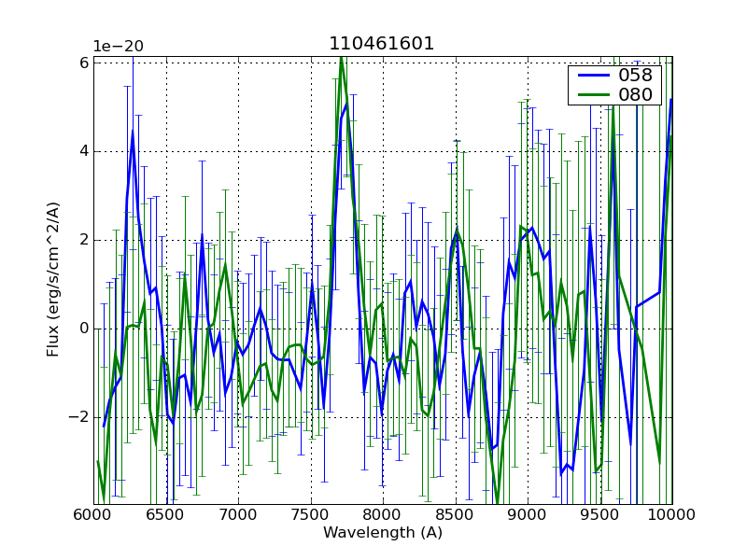
Task: Click the Wavelength (A) x-axis label
Action: click(x=383, y=533)
